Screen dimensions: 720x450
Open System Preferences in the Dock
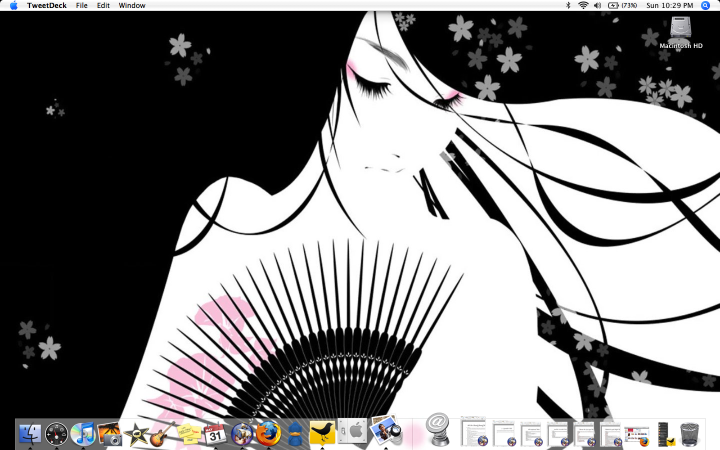352,431
